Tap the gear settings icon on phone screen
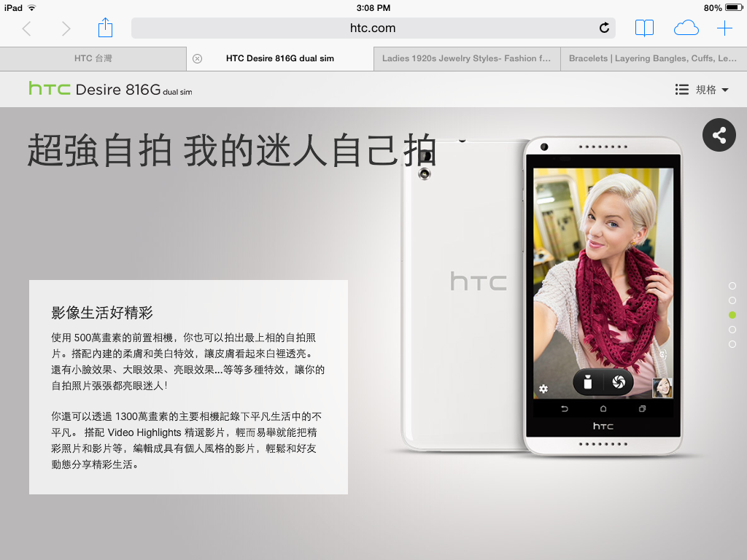747x560 pixels. [x=543, y=389]
